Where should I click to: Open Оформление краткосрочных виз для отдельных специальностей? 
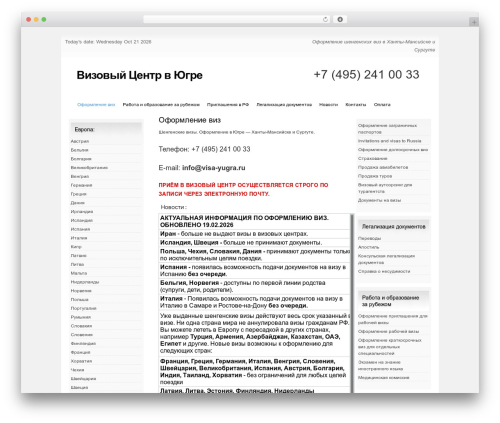390,347
